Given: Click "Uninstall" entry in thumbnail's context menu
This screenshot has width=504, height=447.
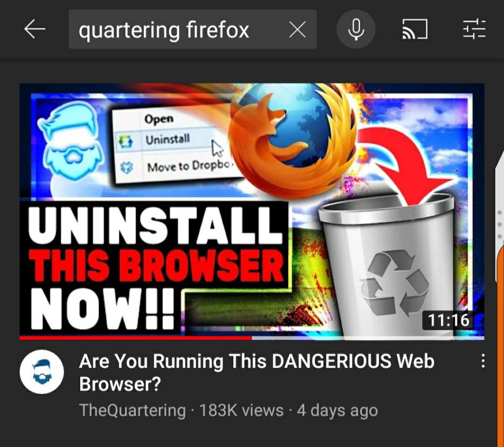Looking at the screenshot, I should tap(167, 140).
